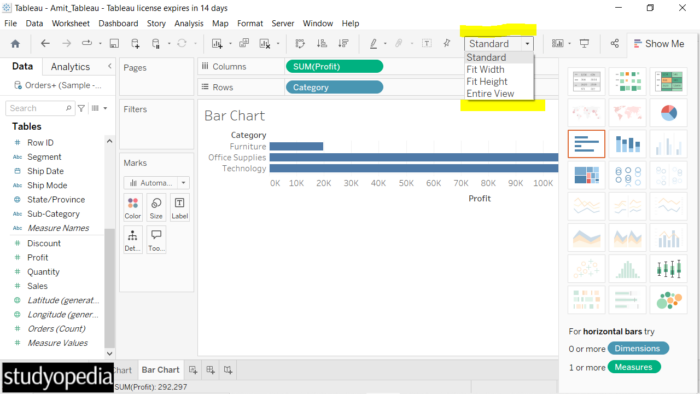Click the Category pill on Rows
This screenshot has height=394, width=700.
click(334, 87)
